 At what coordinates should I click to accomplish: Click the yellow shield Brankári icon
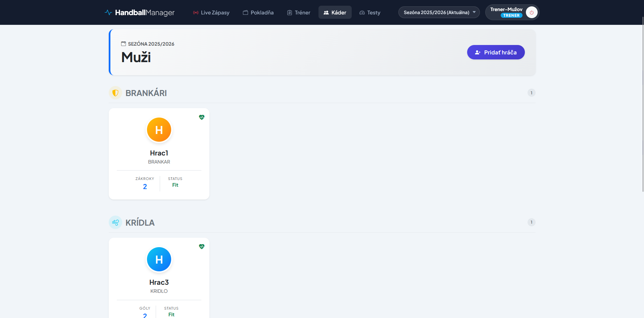[x=115, y=93]
